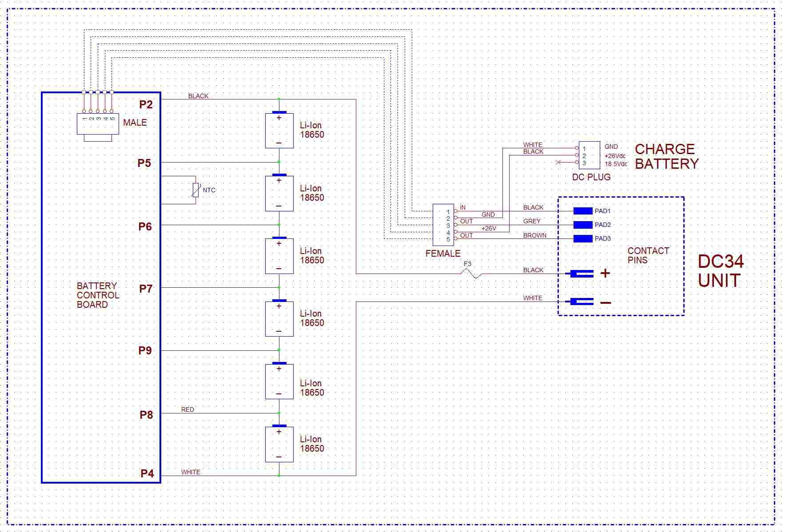Click the DC34 UNIT label

tap(720, 271)
